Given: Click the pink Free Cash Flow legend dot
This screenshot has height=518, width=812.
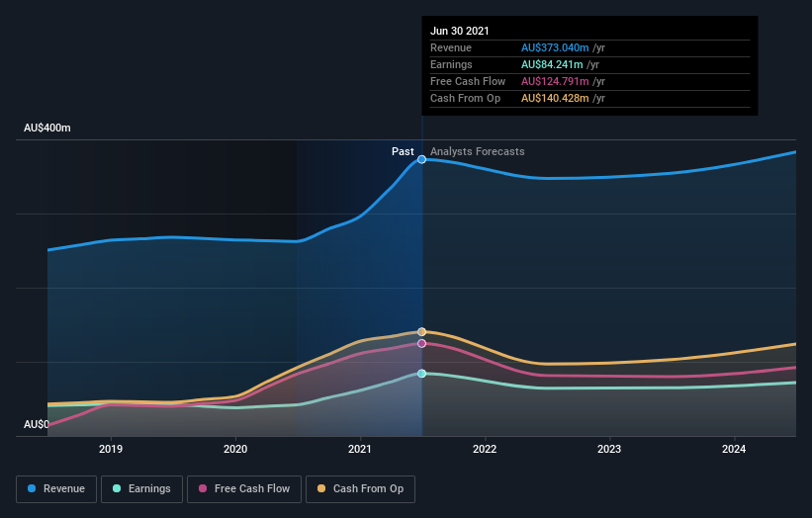Looking at the screenshot, I should click(x=203, y=488).
